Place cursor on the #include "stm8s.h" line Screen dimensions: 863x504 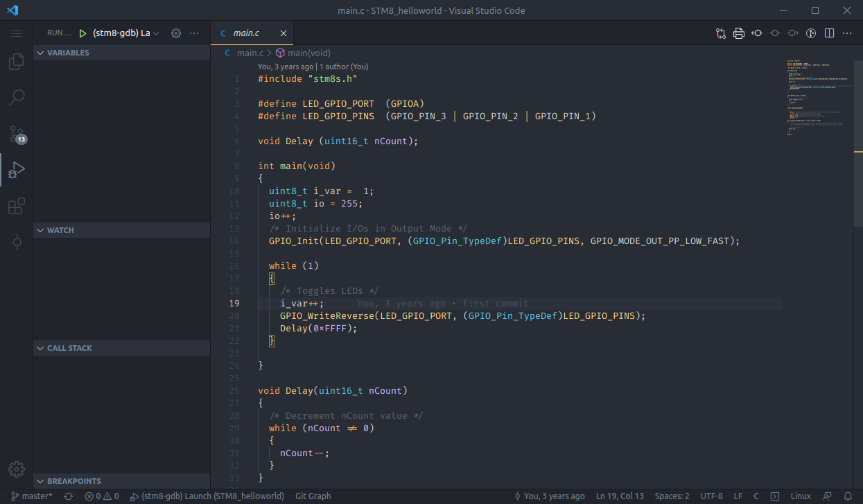coord(308,79)
